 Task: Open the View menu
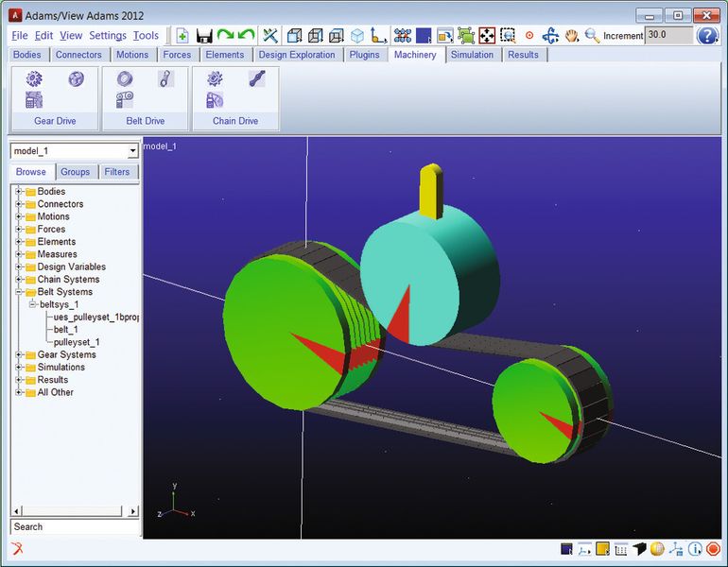pos(71,36)
